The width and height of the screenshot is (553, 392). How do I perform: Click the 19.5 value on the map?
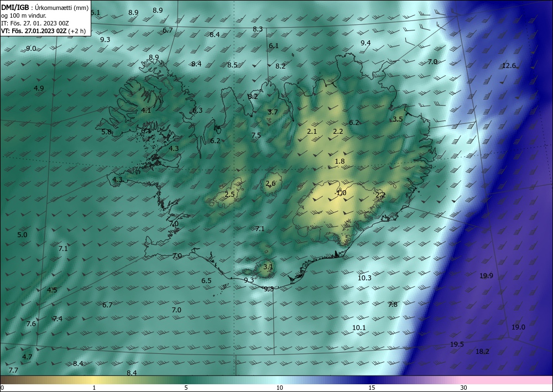457,344
